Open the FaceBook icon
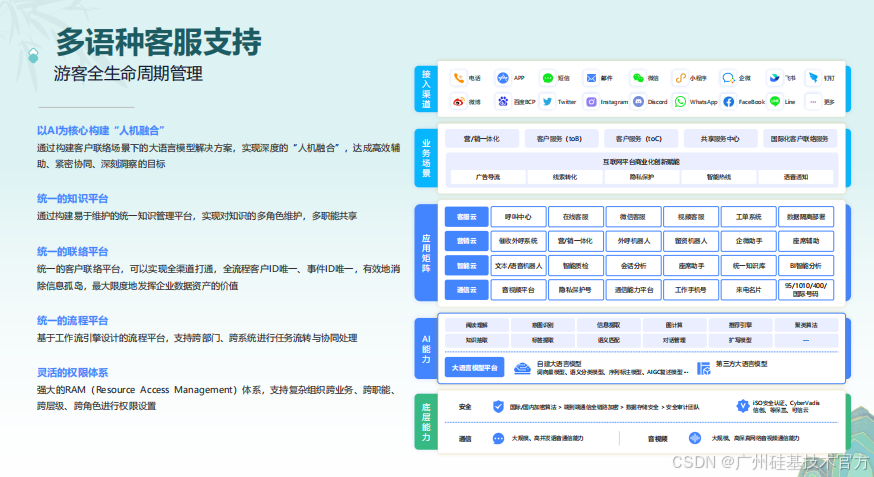874x477 pixels. pyautogui.click(x=728, y=102)
